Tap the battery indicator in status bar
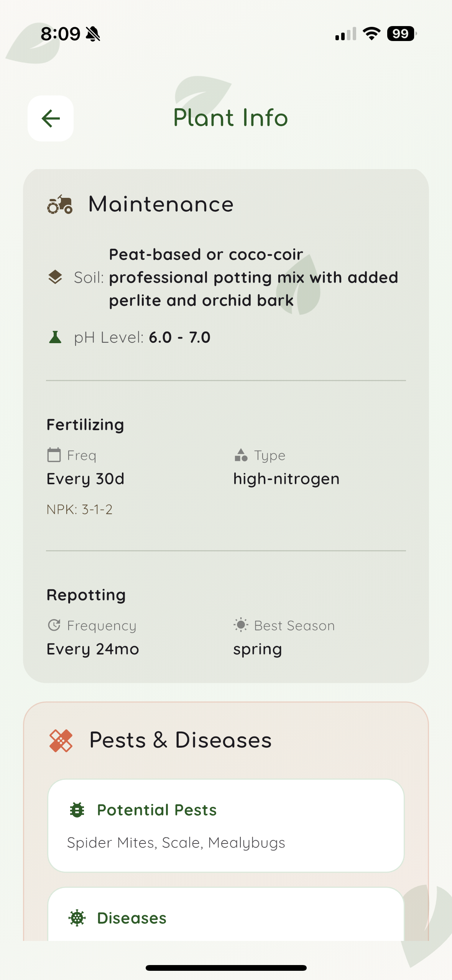The image size is (452, 980). (401, 34)
